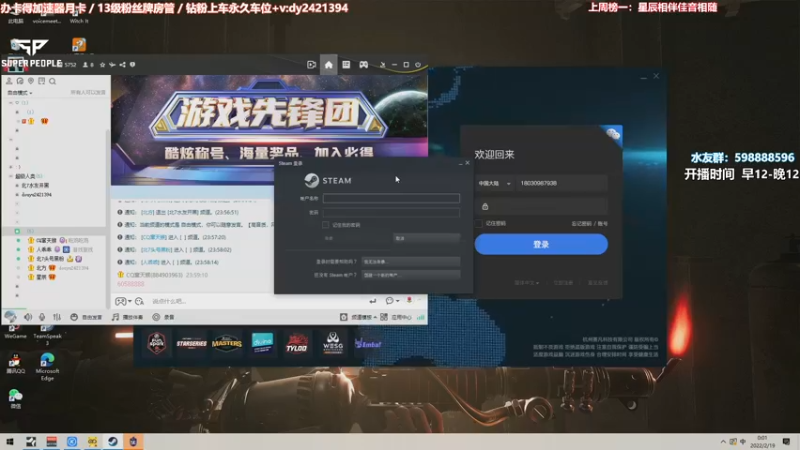Click the Steam account name field
The height and width of the screenshot is (450, 800).
click(x=391, y=198)
